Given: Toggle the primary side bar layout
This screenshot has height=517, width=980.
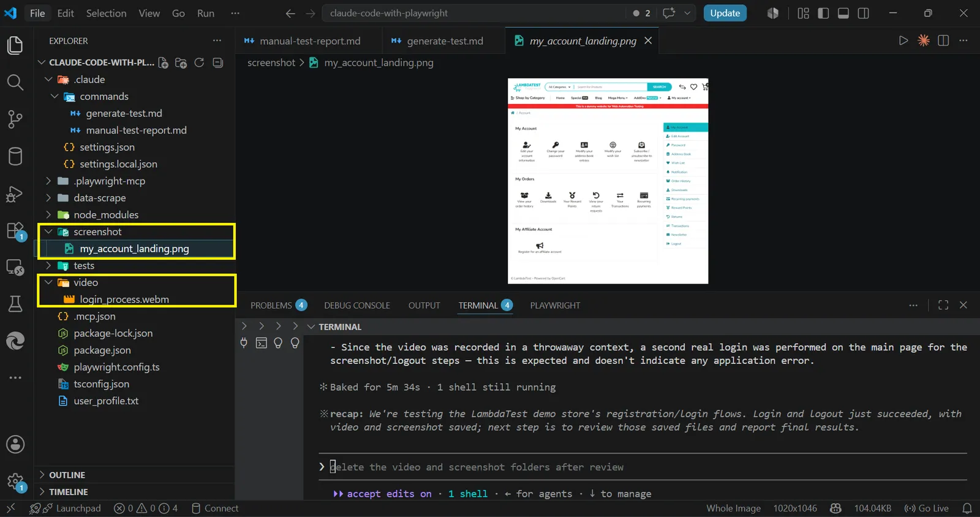Looking at the screenshot, I should (823, 13).
